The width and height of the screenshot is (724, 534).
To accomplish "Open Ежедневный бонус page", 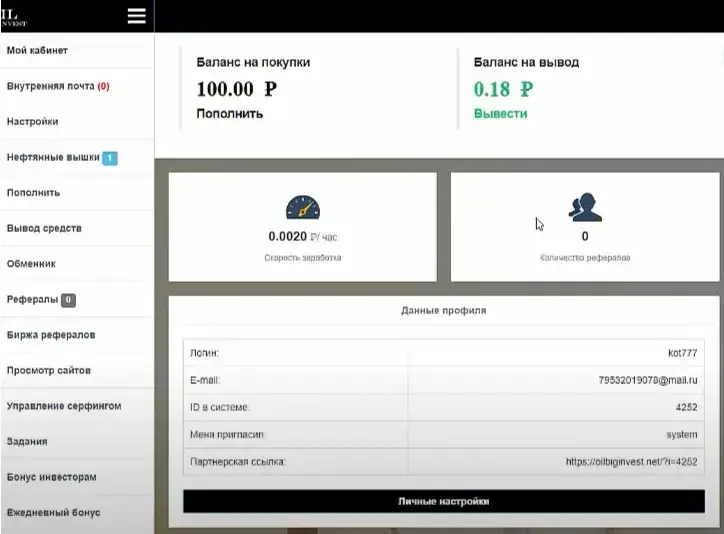I will tap(54, 512).
